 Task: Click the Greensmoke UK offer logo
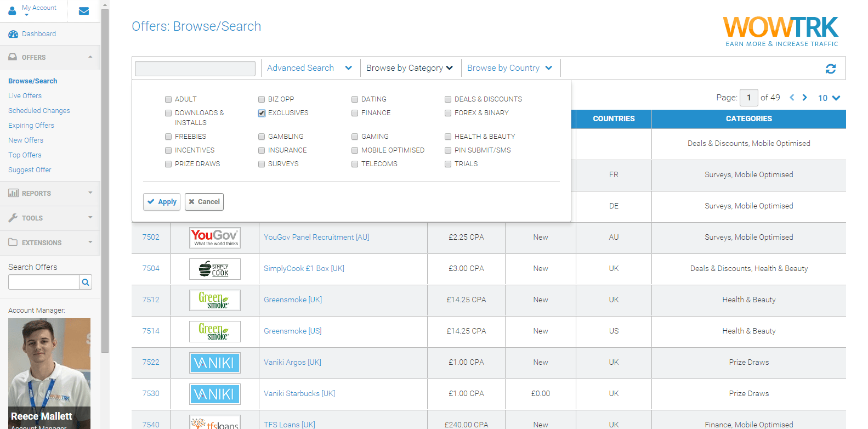[x=215, y=300]
